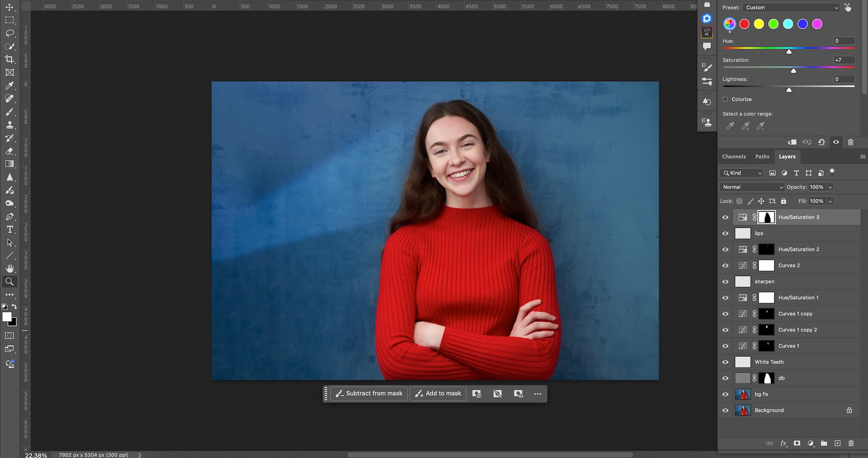The image size is (868, 458).
Task: Toggle Quick Mask mode
Action: (9, 336)
